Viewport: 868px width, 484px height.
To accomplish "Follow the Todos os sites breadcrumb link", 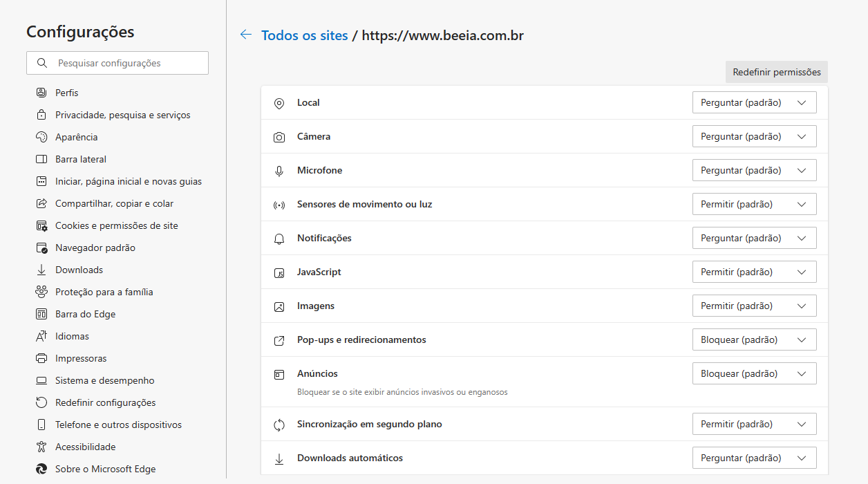I will (x=305, y=35).
